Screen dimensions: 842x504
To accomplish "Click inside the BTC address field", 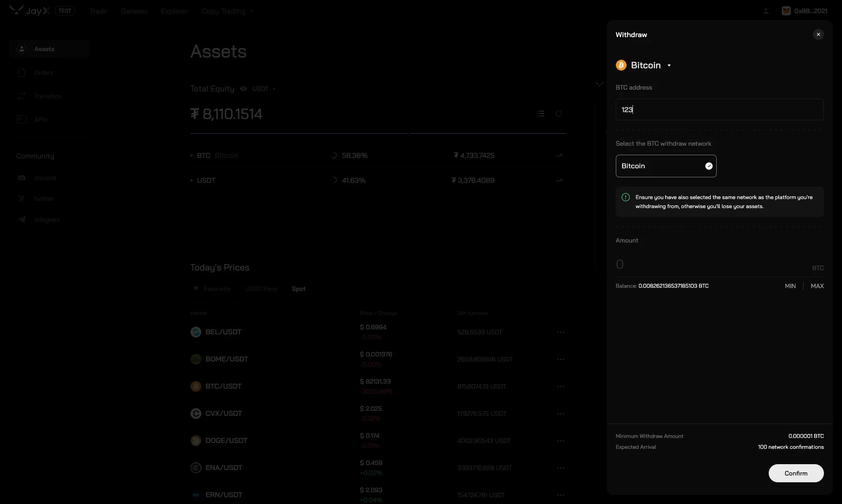I will (x=719, y=109).
